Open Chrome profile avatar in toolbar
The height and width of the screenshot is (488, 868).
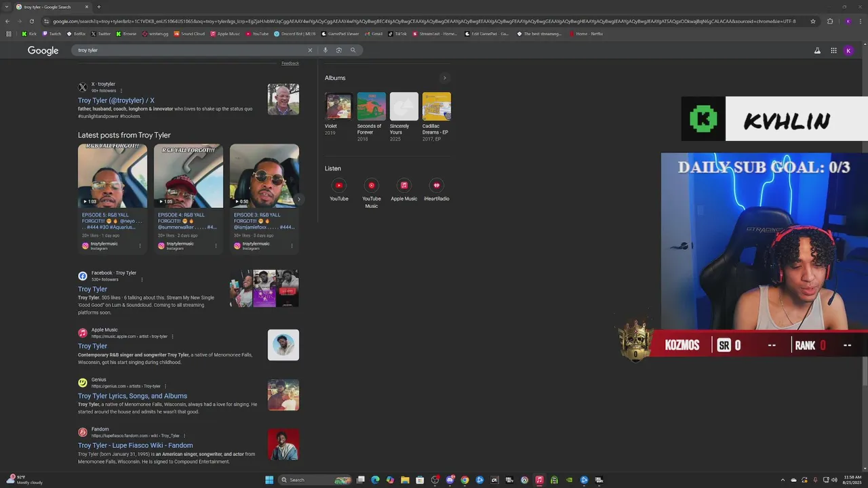click(x=848, y=21)
